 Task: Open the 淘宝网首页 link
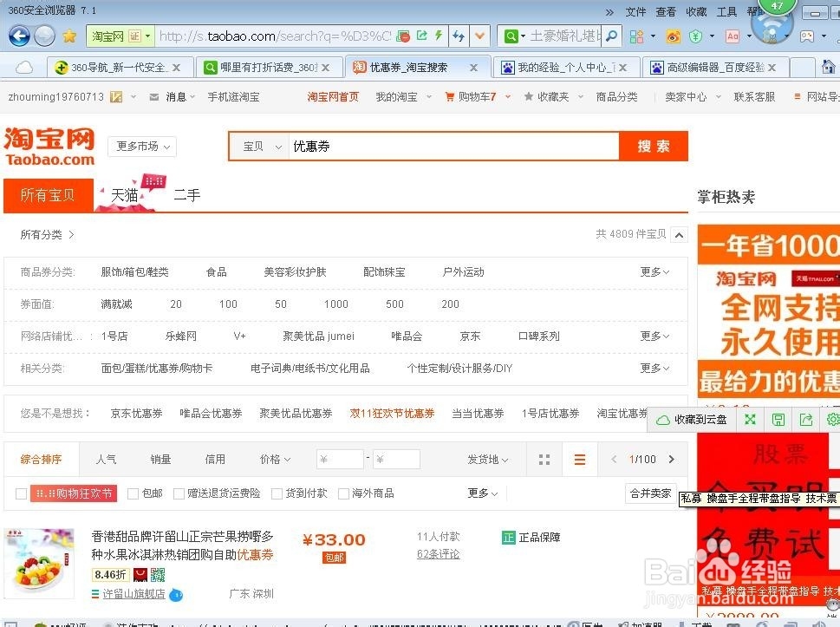333,97
